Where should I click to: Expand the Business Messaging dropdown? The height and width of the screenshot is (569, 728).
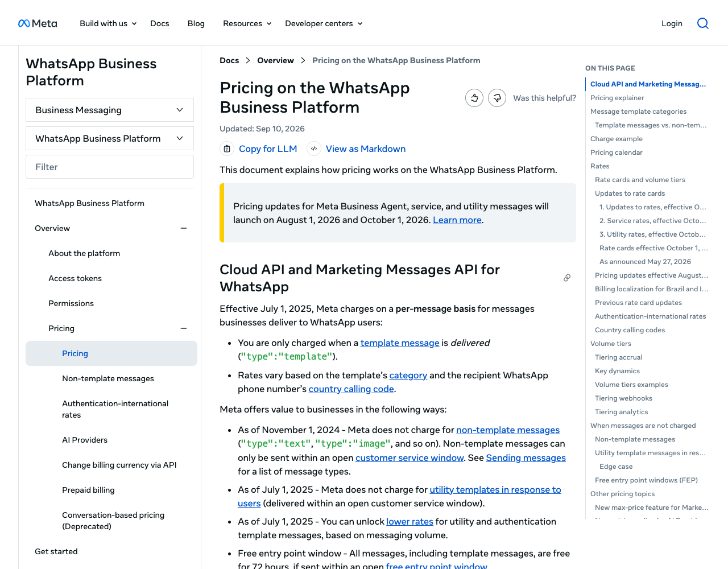click(x=110, y=110)
